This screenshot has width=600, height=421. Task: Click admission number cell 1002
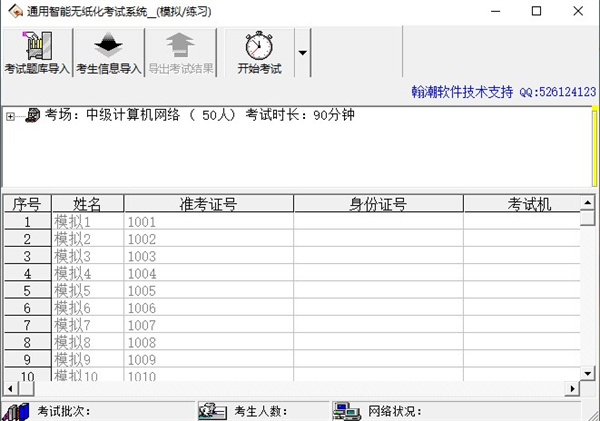click(x=209, y=239)
